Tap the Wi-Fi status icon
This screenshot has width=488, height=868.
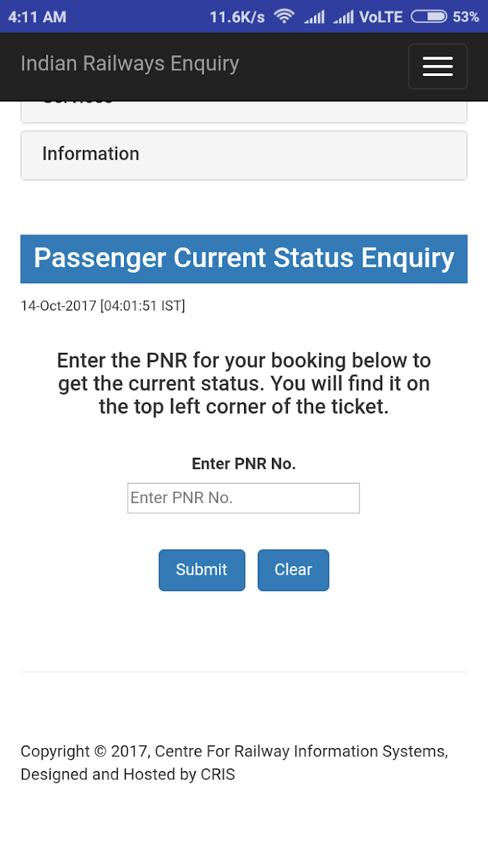coord(284,16)
